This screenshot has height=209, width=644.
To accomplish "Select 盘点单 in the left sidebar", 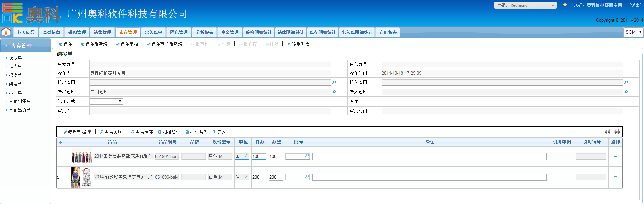I will (15, 66).
